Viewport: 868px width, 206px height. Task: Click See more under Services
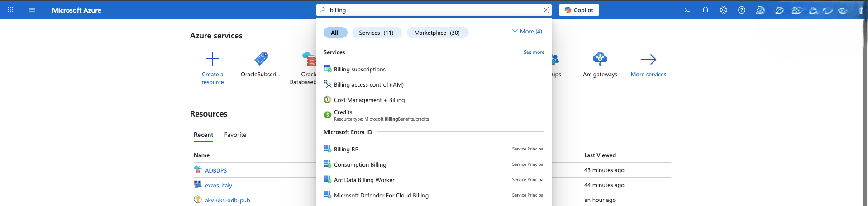point(534,52)
